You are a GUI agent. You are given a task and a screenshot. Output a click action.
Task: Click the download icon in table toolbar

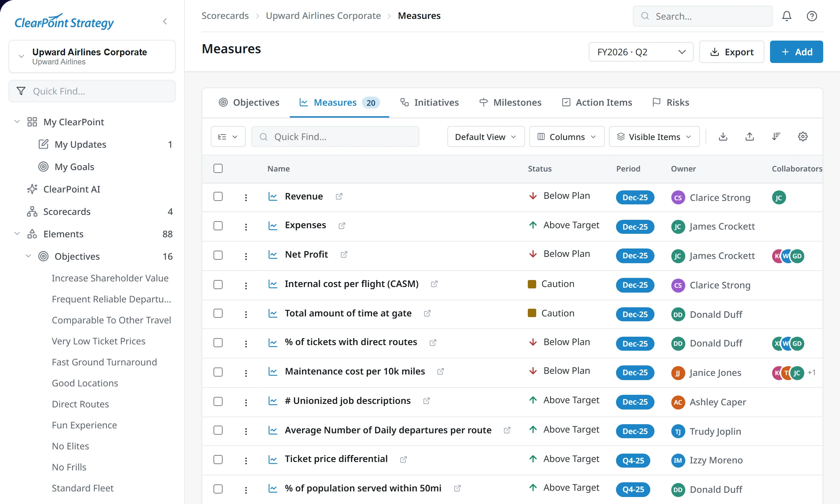coord(723,136)
